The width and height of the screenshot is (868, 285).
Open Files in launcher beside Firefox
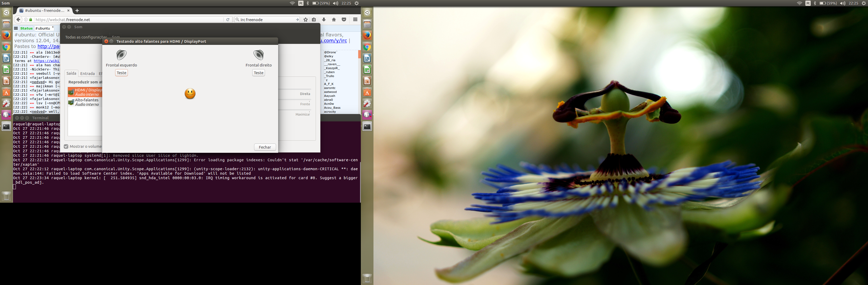[x=6, y=24]
